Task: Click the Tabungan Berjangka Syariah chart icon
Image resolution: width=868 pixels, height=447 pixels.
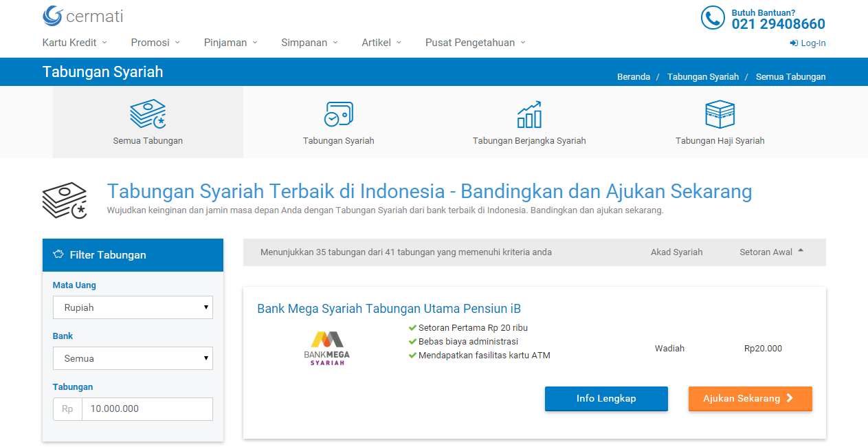Action: tap(529, 114)
